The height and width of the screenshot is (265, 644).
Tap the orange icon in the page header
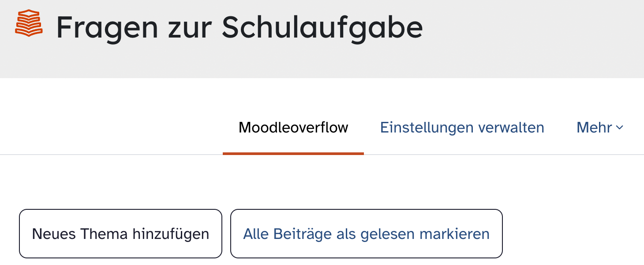coord(29,23)
